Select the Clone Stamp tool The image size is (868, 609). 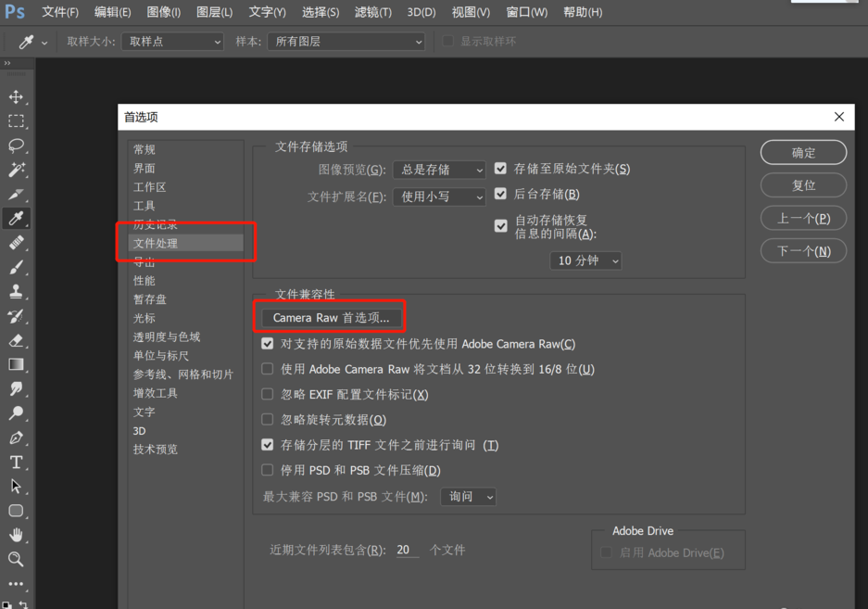click(16, 291)
